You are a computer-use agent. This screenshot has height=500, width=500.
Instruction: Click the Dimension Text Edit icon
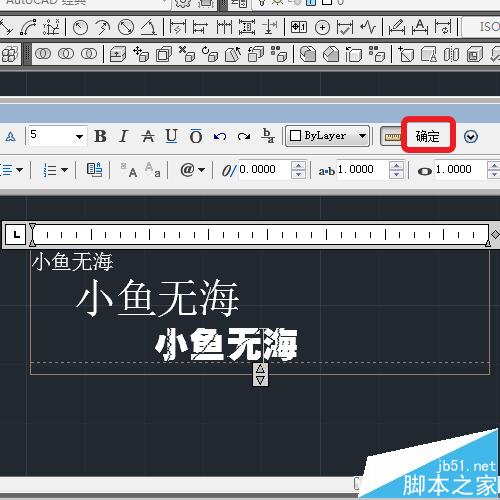coord(420,27)
